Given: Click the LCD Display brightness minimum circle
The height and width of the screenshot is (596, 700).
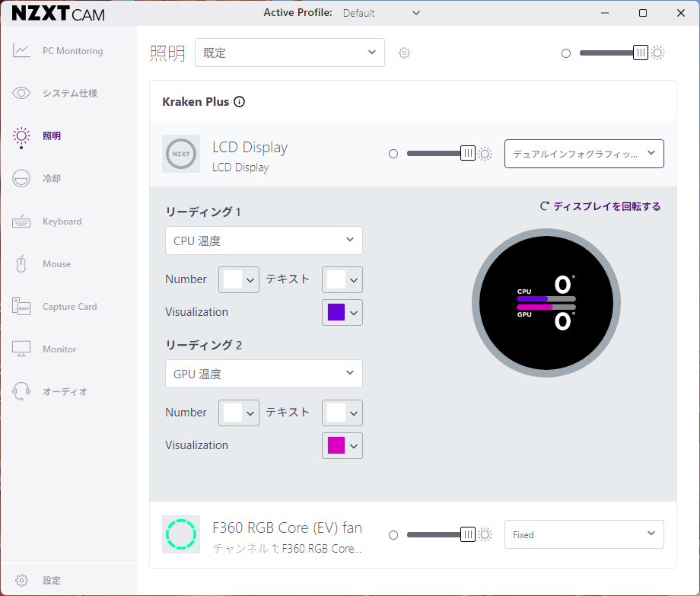Looking at the screenshot, I should [x=393, y=154].
